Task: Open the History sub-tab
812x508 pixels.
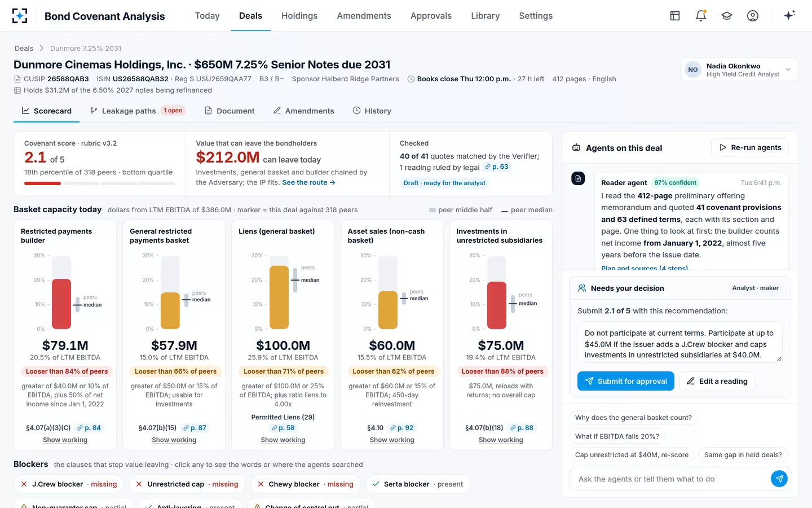Action: [x=372, y=111]
